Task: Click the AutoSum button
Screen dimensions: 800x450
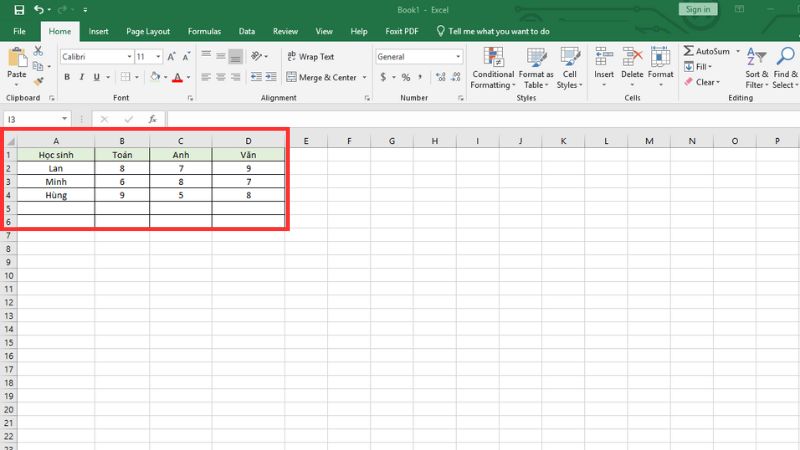Action: (x=706, y=51)
